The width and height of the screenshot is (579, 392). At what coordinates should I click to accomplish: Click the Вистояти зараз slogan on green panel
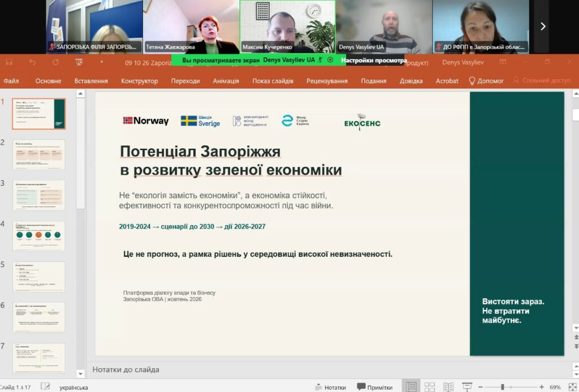(513, 311)
